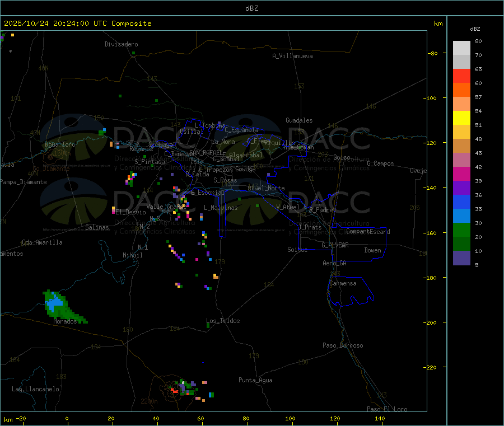Click the Bowen location label

pyautogui.click(x=373, y=250)
